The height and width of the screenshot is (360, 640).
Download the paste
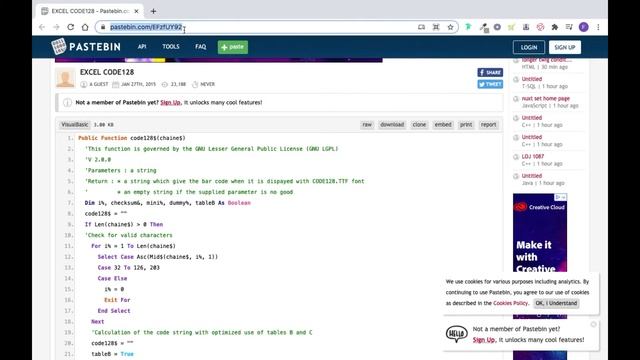392,124
